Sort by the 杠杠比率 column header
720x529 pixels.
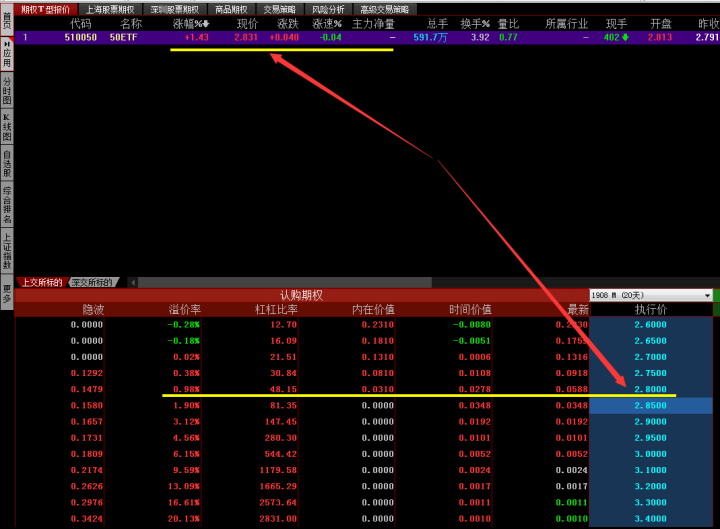pos(276,310)
